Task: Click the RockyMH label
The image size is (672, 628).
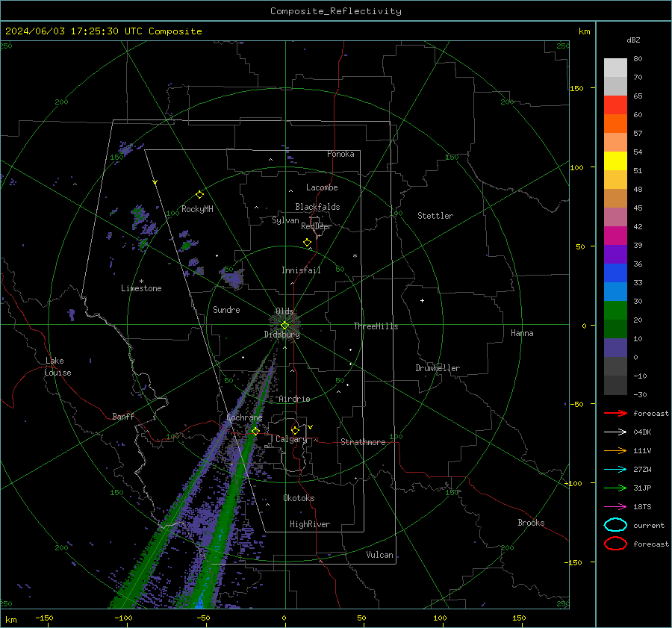Action: coord(197,209)
